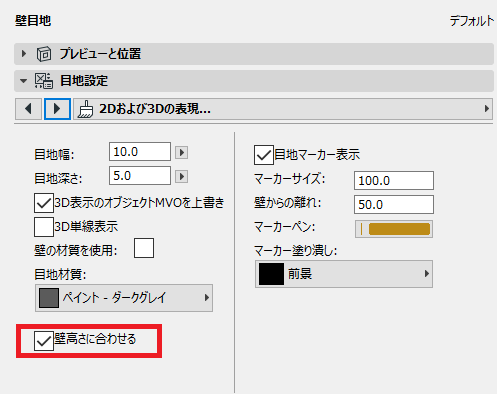
Task: Enable the 壁の材質を使用 checkbox
Action: (x=144, y=248)
